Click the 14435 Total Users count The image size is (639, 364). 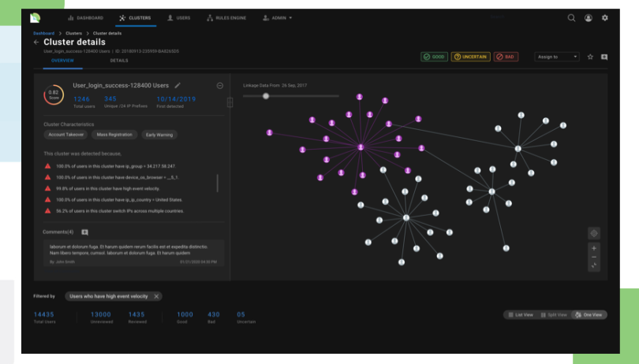click(x=43, y=314)
